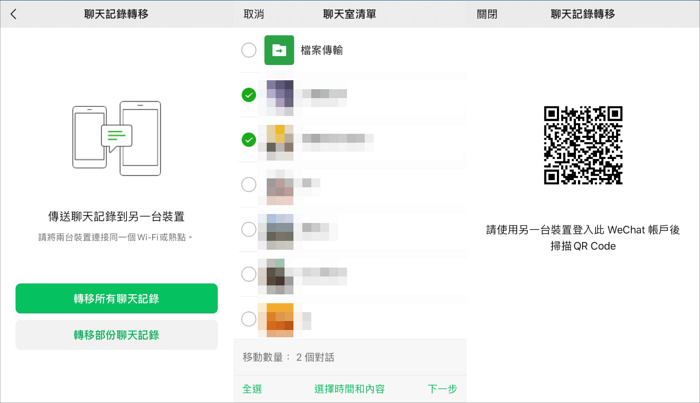Click the 檔案傳輸 chat row label
700x403 pixels.
[322, 50]
